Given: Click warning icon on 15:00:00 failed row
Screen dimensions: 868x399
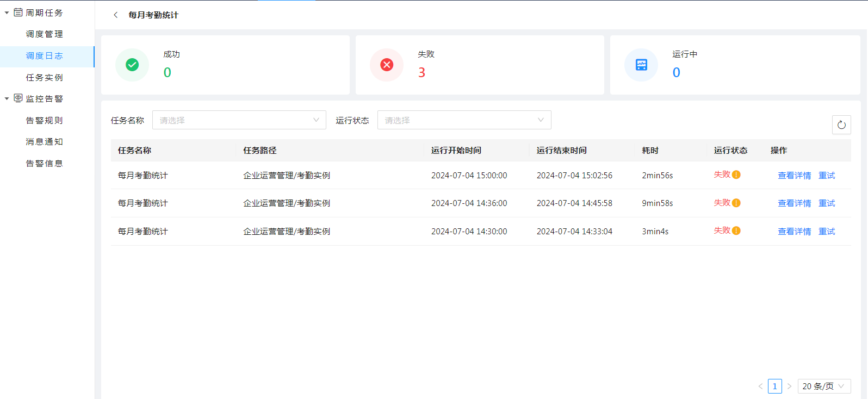Looking at the screenshot, I should click(736, 175).
